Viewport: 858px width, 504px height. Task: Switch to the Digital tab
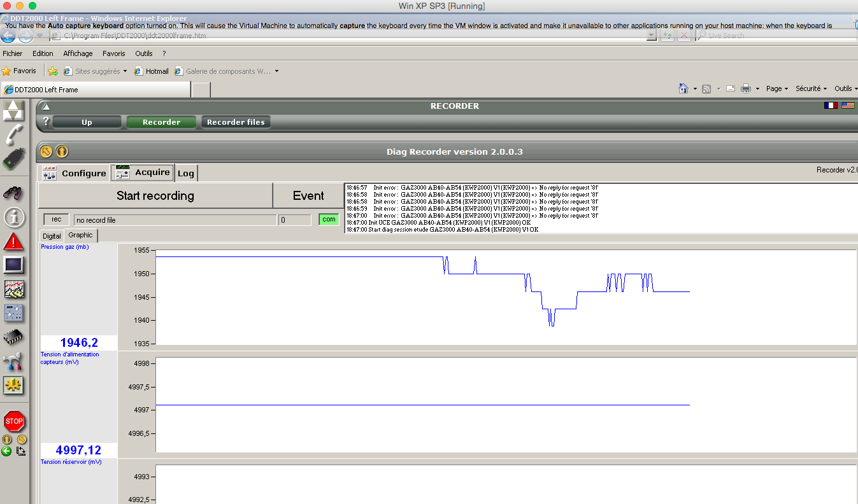pyautogui.click(x=52, y=236)
